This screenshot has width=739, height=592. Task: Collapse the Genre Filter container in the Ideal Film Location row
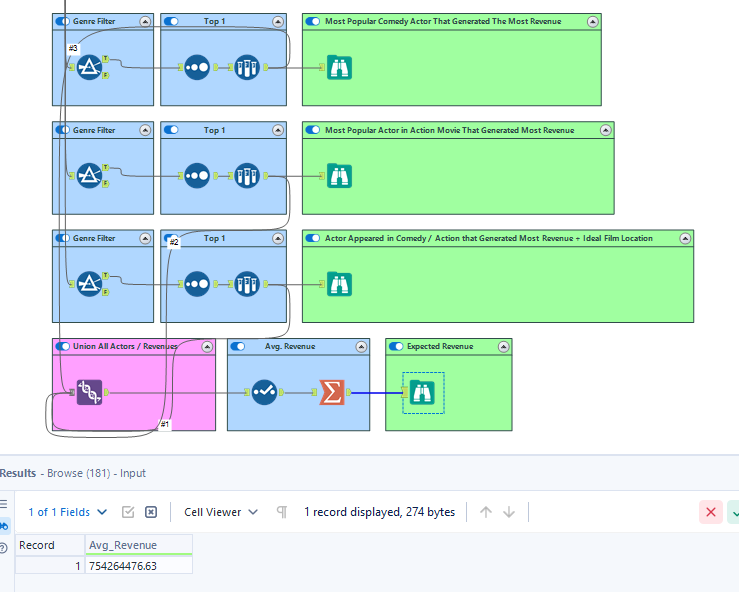pos(145,238)
